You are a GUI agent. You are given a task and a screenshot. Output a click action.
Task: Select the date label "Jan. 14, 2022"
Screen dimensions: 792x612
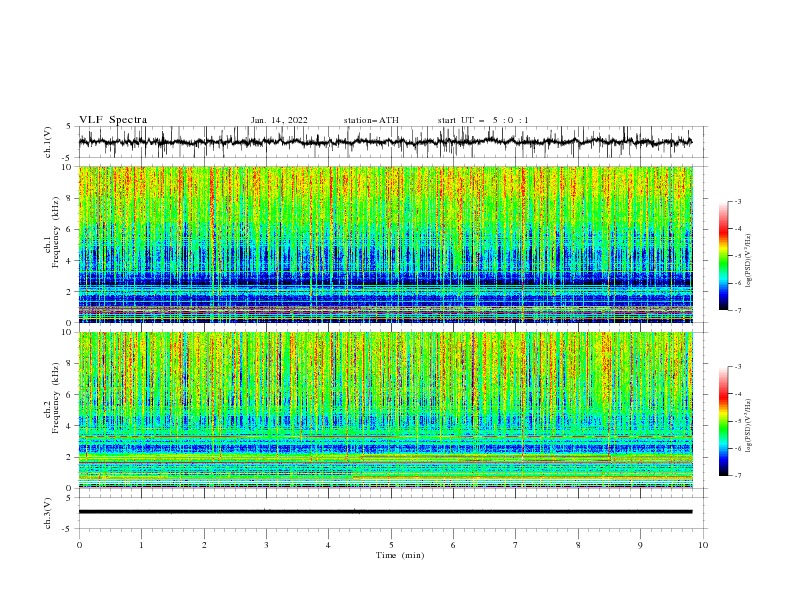[x=279, y=120]
